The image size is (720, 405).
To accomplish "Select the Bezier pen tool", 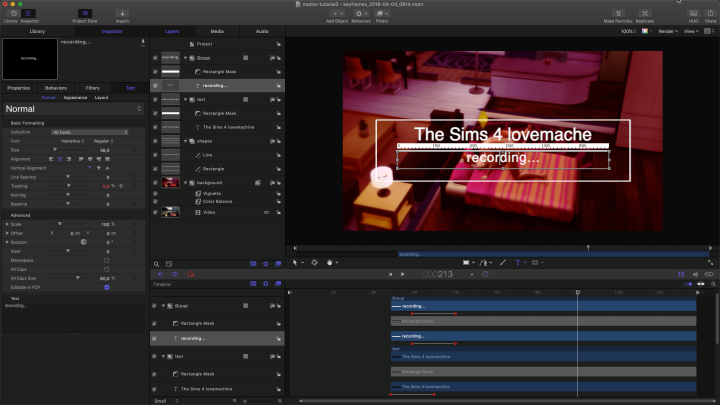I will pos(484,263).
